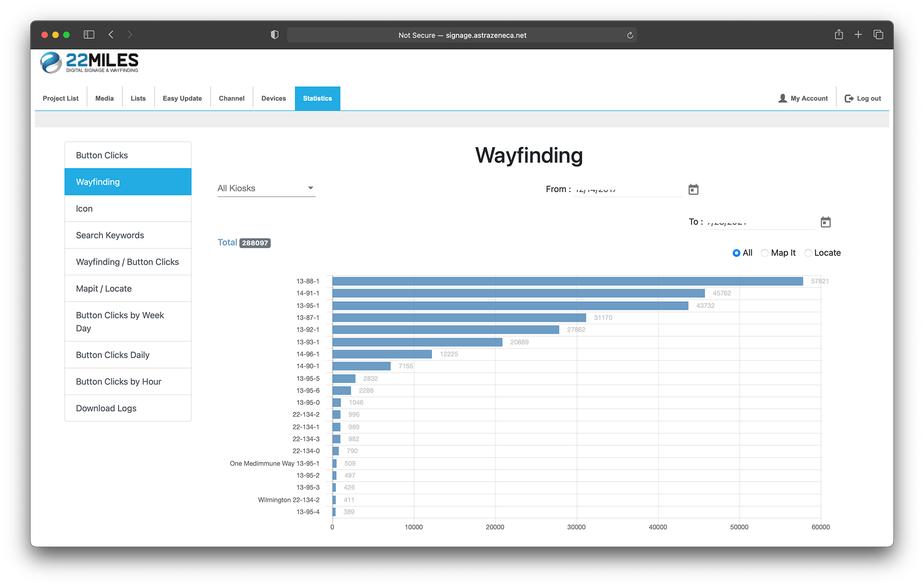Expand the All Kiosks dropdown
Screen dimensions: 924x587
point(266,188)
